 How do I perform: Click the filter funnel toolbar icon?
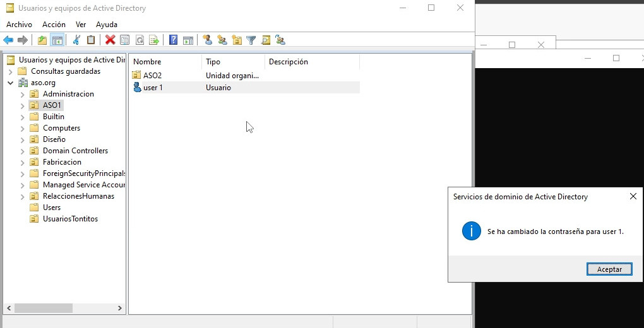click(x=251, y=40)
